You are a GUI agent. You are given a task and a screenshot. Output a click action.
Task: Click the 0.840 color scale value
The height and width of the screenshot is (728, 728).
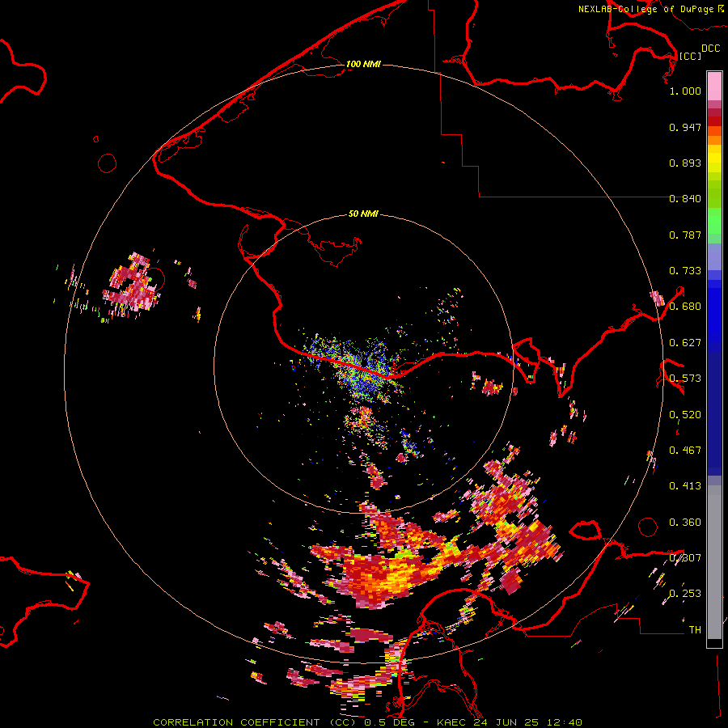pyautogui.click(x=685, y=199)
